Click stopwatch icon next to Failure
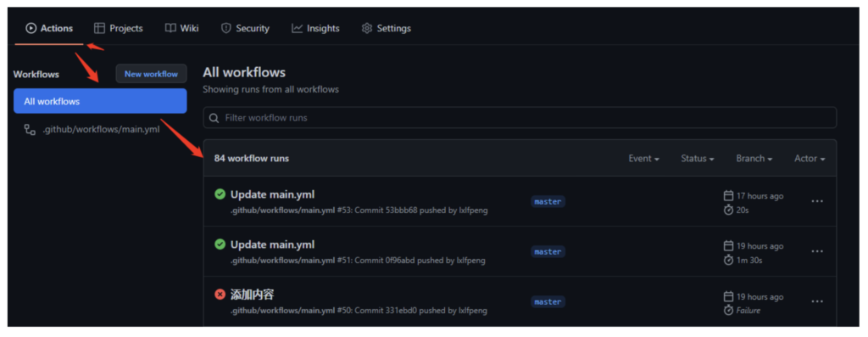 click(728, 311)
